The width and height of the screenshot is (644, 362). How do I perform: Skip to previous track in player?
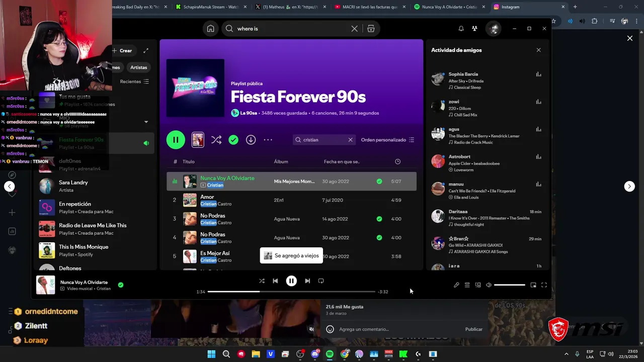point(275,281)
